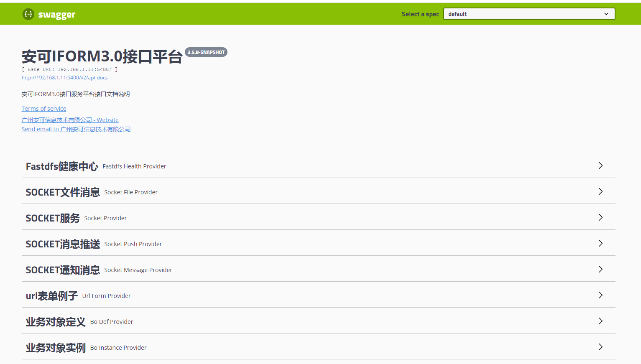Expand SOCKET文件消息 section arrow
This screenshot has height=364, width=641.
[600, 192]
